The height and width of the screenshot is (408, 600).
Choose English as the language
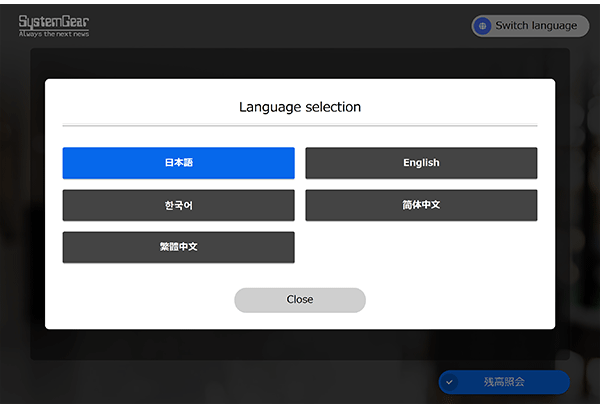tap(421, 163)
